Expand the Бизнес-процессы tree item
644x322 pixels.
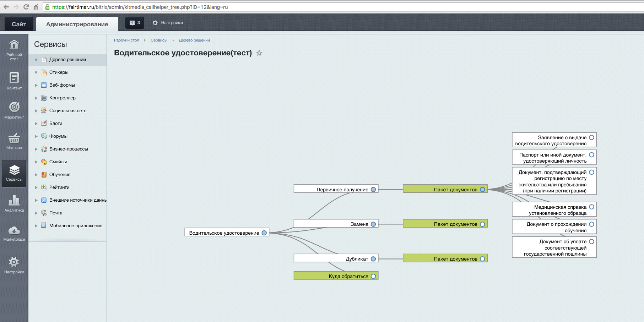coord(36,149)
